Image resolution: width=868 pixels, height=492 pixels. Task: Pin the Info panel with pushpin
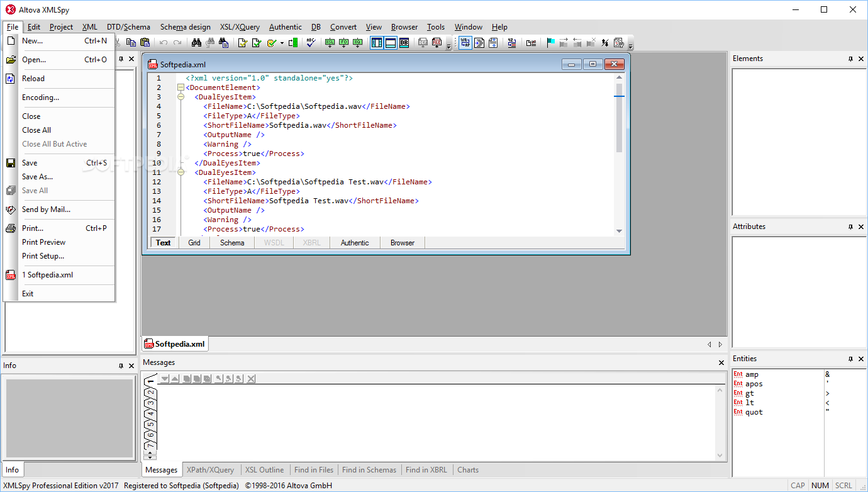click(x=121, y=366)
